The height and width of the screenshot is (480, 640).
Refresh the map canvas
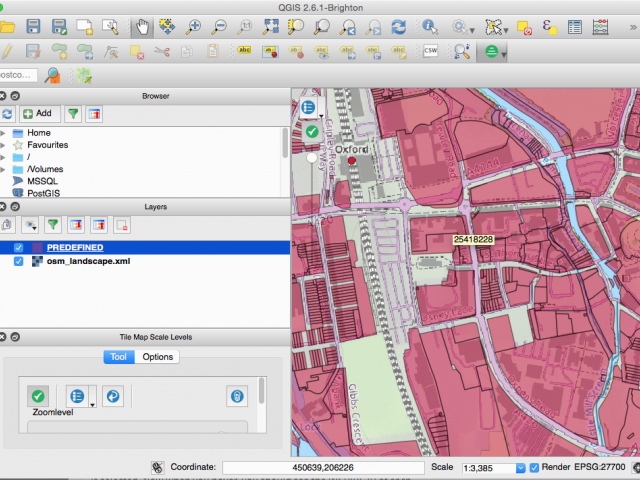click(398, 27)
